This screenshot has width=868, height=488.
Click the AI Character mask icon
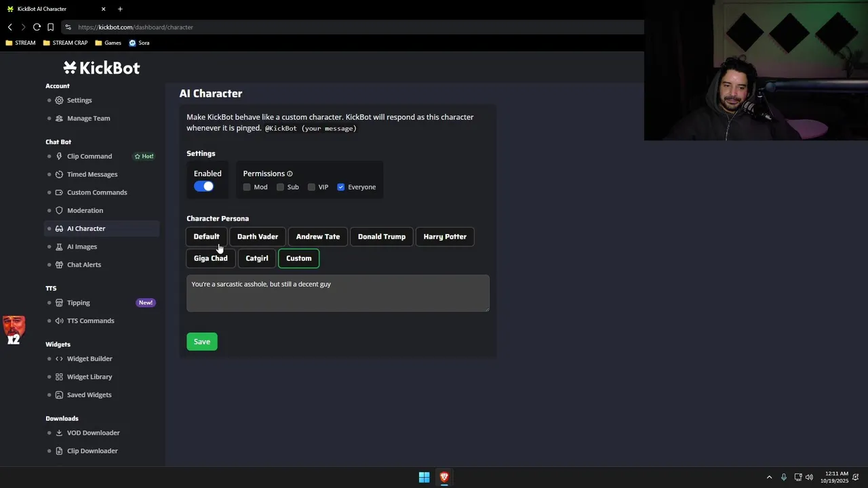(59, 229)
